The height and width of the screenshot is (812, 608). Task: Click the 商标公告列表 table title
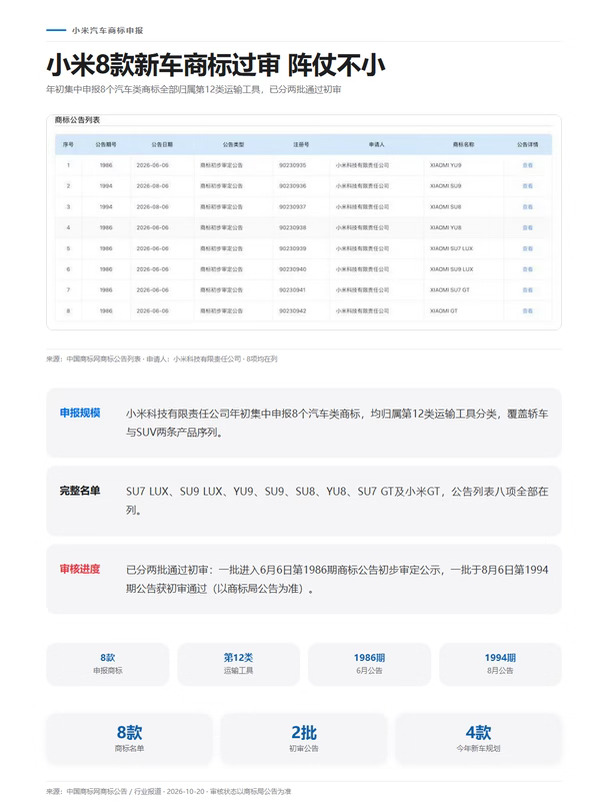(x=77, y=120)
